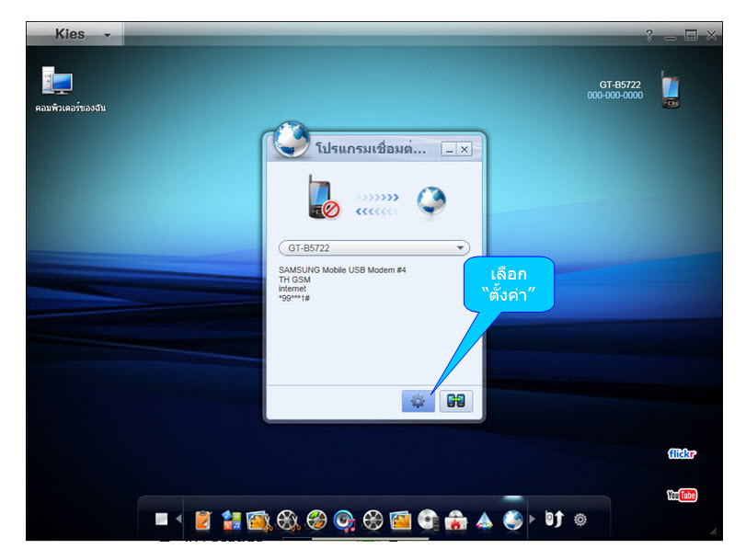Viewport: 746px width, 560px height.
Task: Open the colorful media tiles app in dock
Action: [x=232, y=520]
